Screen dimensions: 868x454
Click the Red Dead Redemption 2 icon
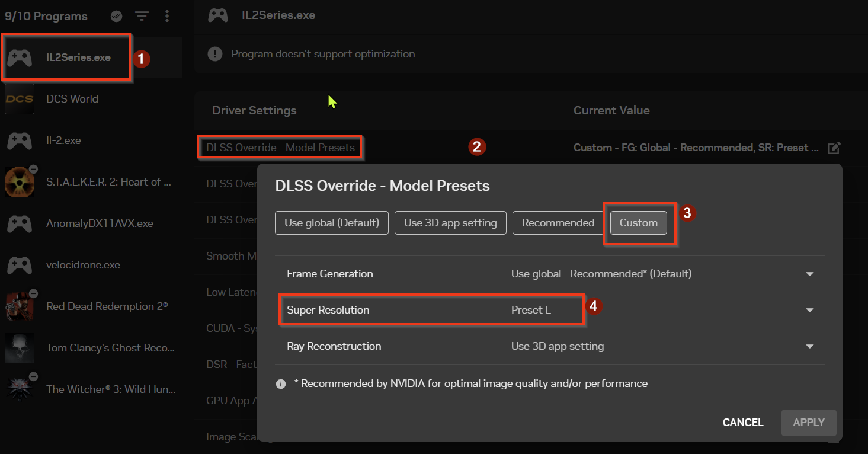click(x=20, y=306)
